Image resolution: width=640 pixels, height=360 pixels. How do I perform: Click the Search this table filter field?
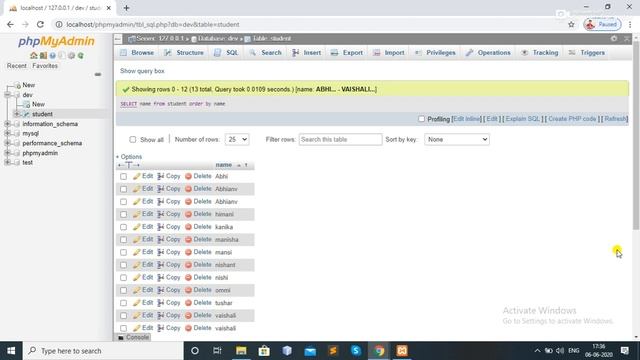pos(340,140)
